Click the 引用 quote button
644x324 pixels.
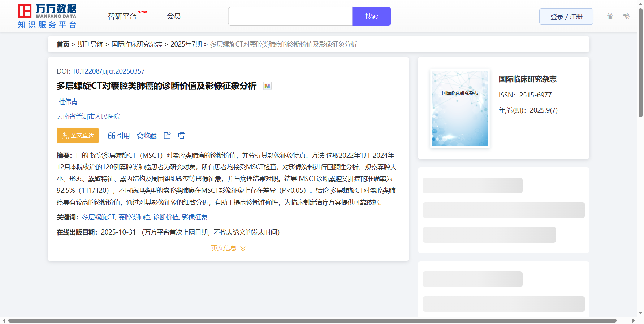point(119,135)
